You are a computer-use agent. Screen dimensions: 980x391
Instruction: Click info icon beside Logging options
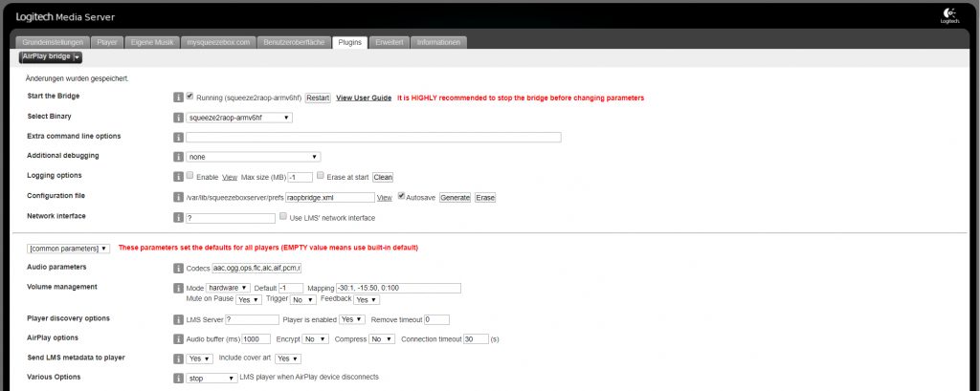coord(178,177)
